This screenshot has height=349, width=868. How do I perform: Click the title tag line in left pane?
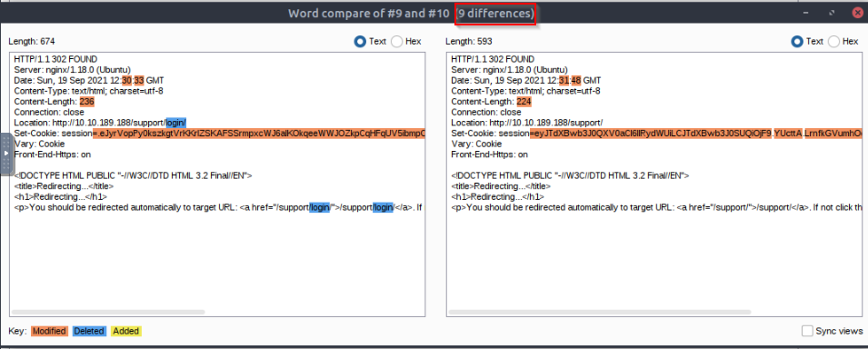pos(63,186)
